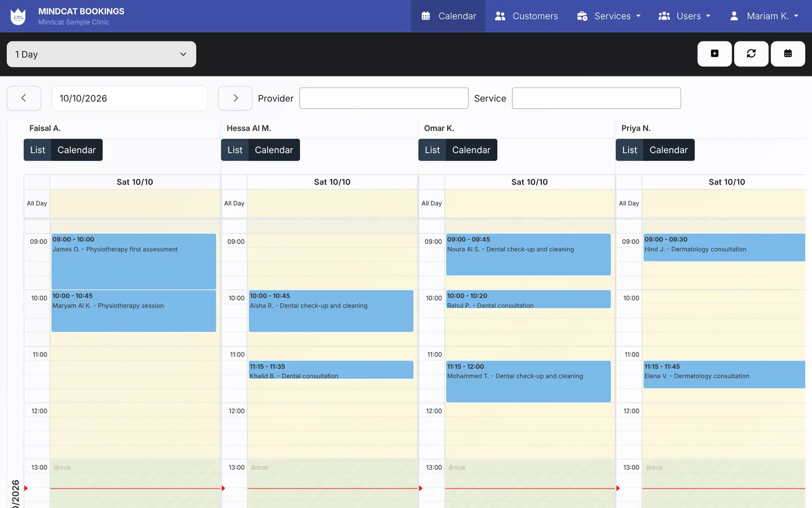Switch Faisal A. to List view
This screenshot has height=508, width=812.
[38, 150]
